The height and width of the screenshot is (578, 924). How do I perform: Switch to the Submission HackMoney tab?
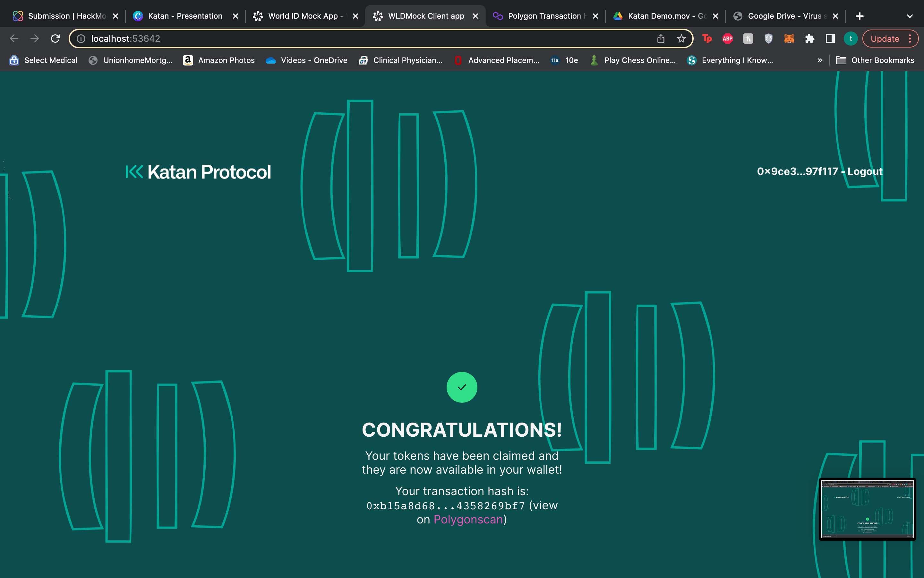tap(66, 16)
